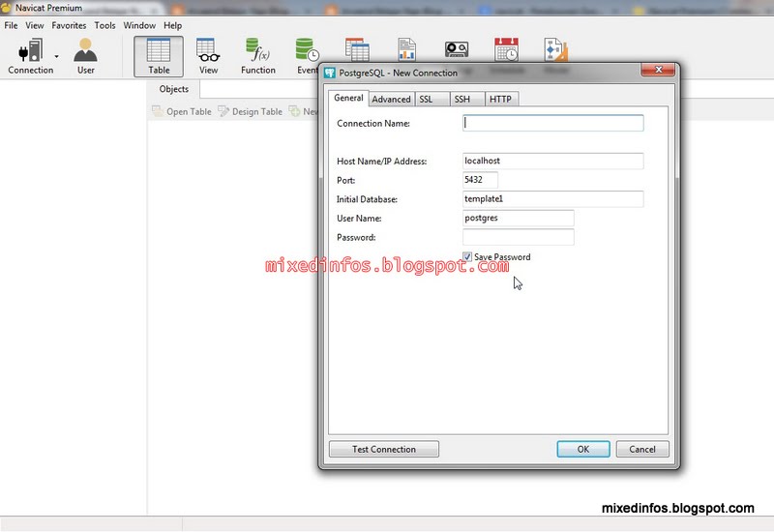Select the Objects tab
The width and height of the screenshot is (774, 532).
pyautogui.click(x=174, y=89)
